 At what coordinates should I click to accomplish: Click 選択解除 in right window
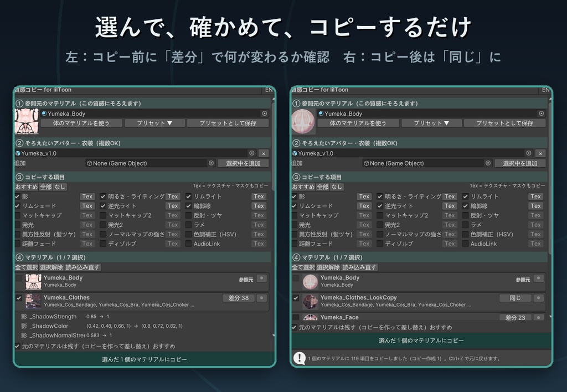[328, 267]
